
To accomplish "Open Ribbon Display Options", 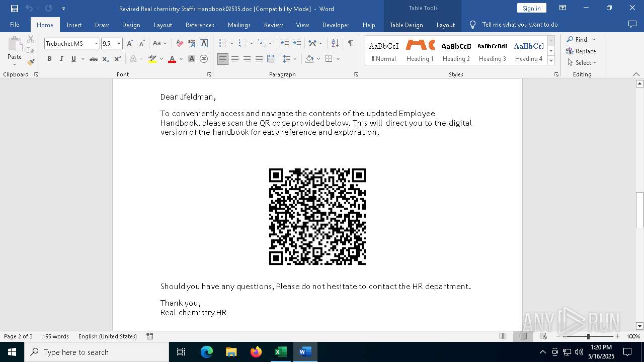I will tap(563, 8).
